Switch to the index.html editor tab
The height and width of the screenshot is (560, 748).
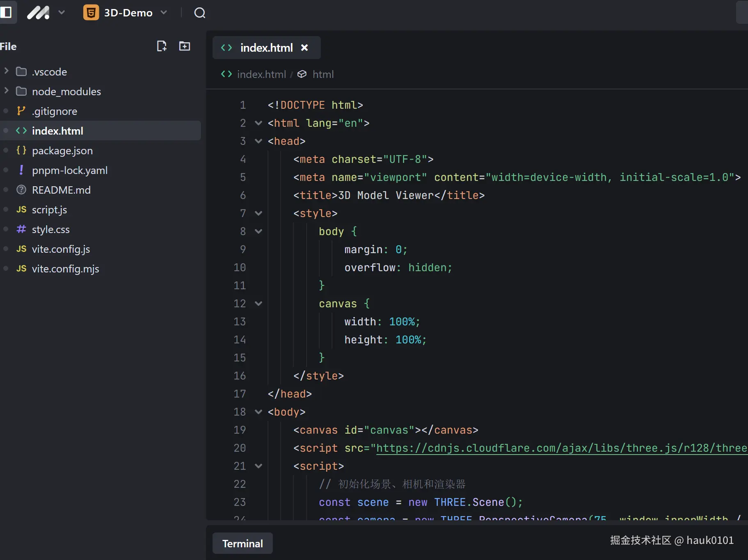[x=266, y=48]
